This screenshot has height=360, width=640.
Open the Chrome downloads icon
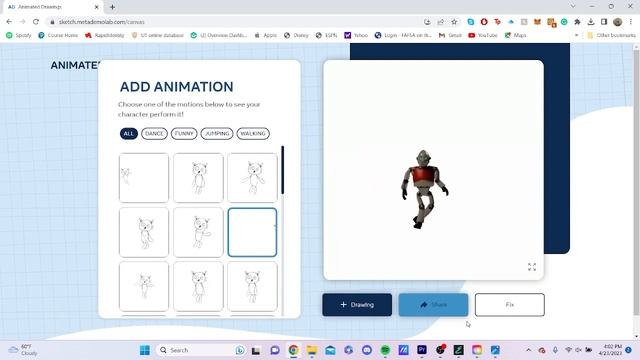591,22
